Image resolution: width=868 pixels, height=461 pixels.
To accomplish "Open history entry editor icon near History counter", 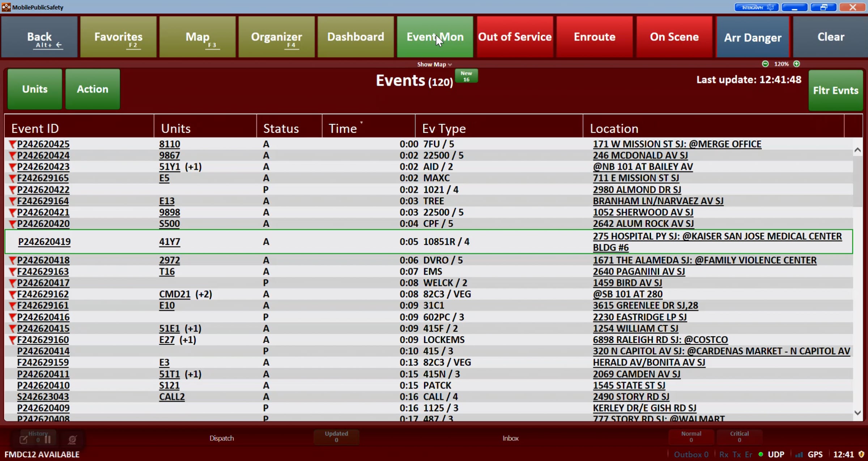I will click(x=23, y=439).
